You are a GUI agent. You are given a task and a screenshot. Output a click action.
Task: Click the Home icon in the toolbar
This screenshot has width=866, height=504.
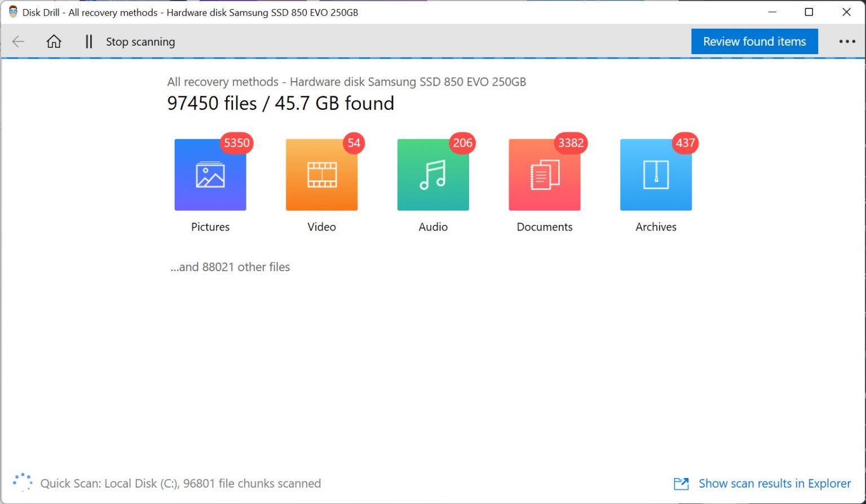point(54,41)
